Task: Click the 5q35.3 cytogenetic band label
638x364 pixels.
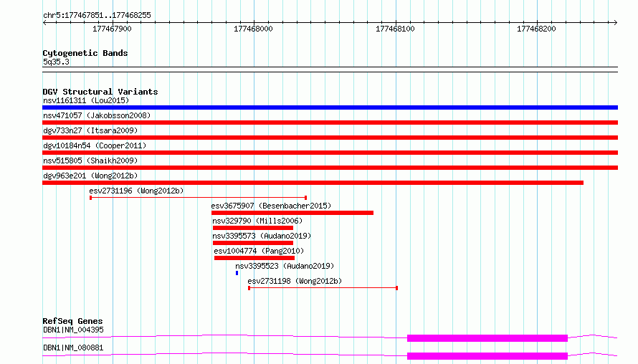Action: click(56, 62)
